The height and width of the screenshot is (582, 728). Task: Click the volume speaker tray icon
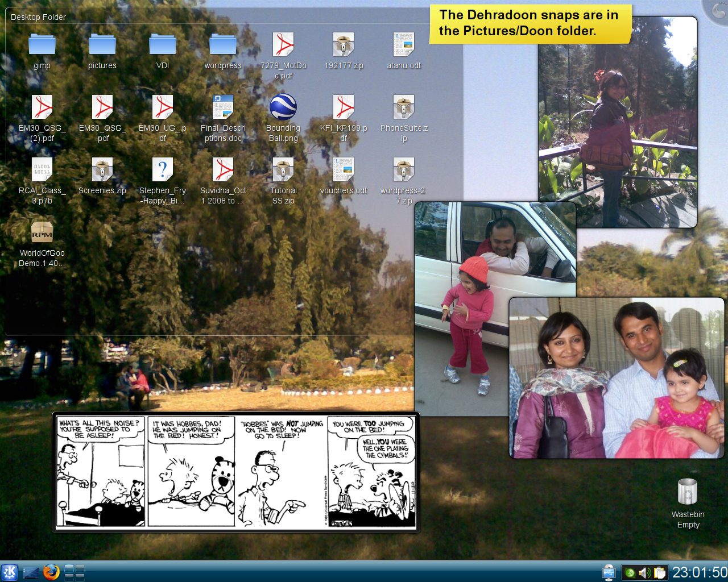pyautogui.click(x=644, y=573)
